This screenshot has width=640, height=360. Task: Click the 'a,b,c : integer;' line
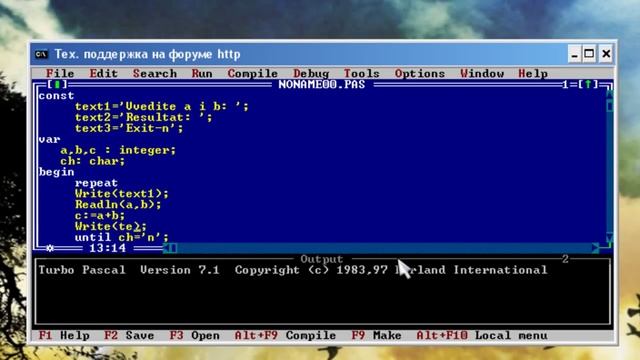[118, 150]
